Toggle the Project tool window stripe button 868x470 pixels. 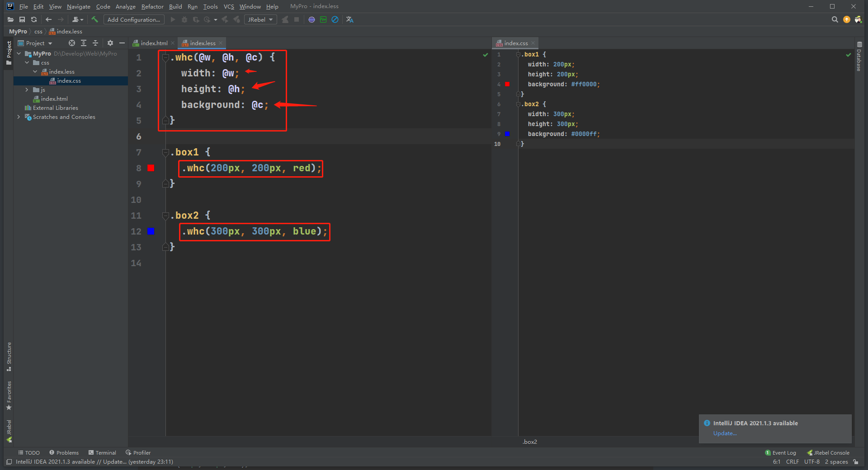[9, 52]
